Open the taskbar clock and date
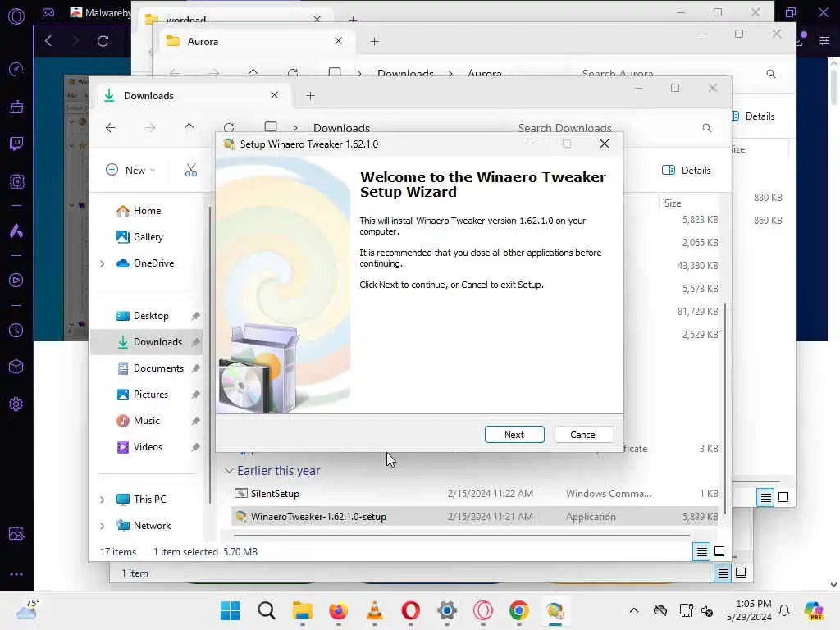This screenshot has height=630, width=840. [749, 610]
